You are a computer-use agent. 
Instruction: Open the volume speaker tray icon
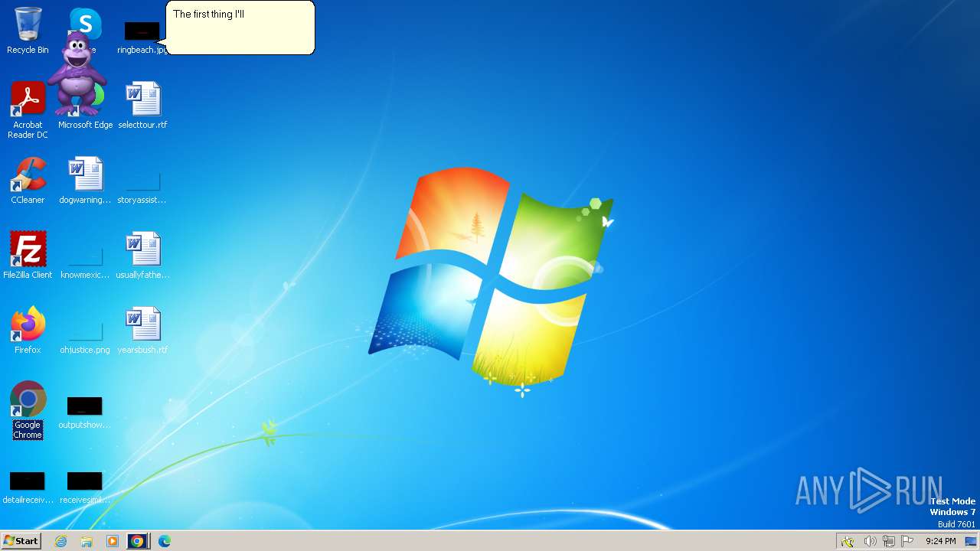tap(870, 541)
